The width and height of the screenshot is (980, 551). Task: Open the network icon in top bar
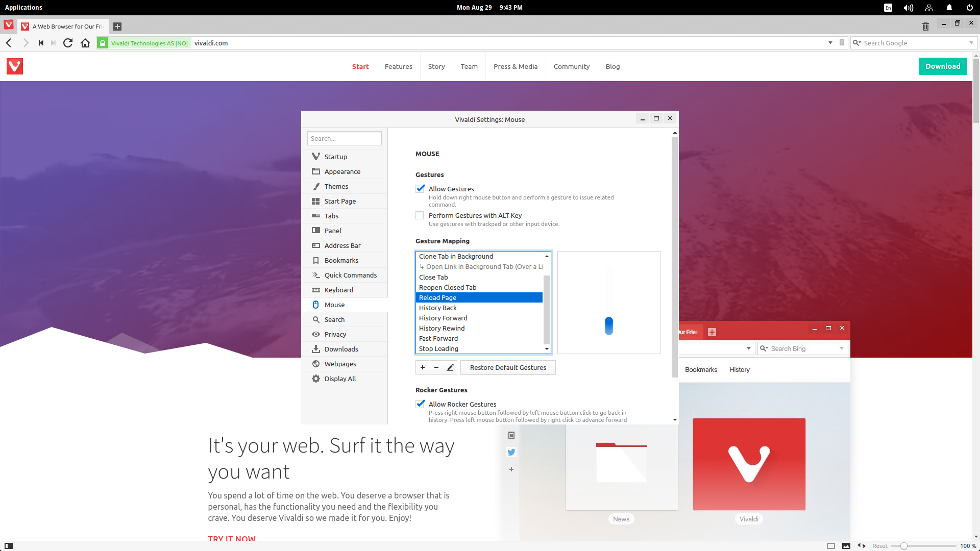tap(929, 8)
